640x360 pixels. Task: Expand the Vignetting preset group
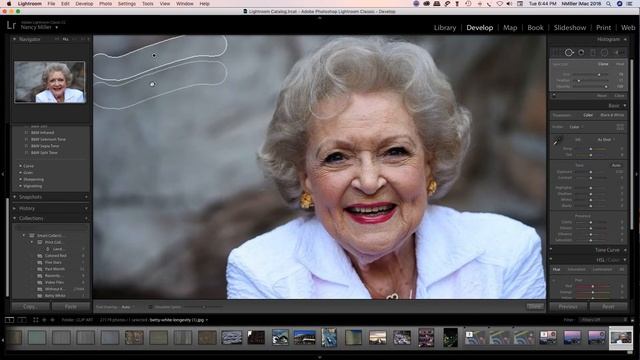click(20, 186)
